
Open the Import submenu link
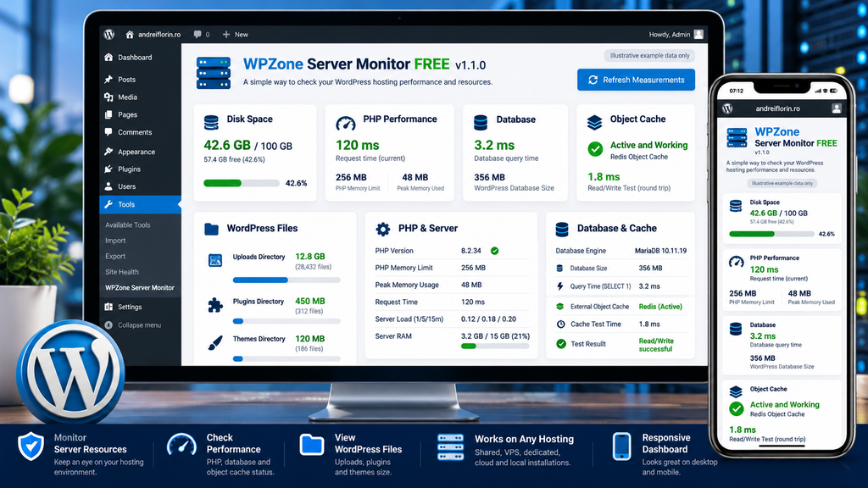pyautogui.click(x=115, y=241)
